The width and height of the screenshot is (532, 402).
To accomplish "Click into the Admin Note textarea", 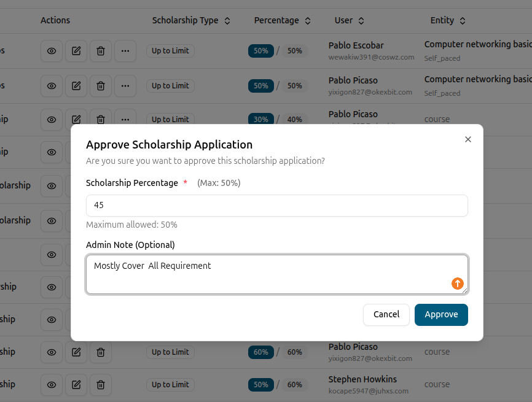I will coord(277,274).
